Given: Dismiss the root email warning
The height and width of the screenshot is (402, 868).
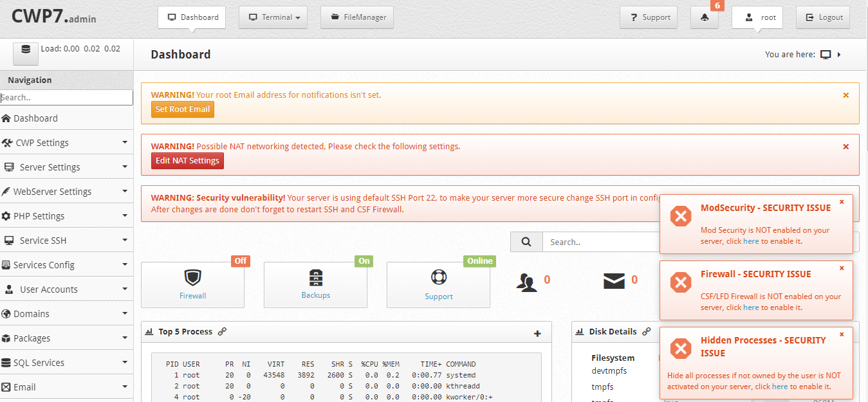Looking at the screenshot, I should click(x=845, y=95).
